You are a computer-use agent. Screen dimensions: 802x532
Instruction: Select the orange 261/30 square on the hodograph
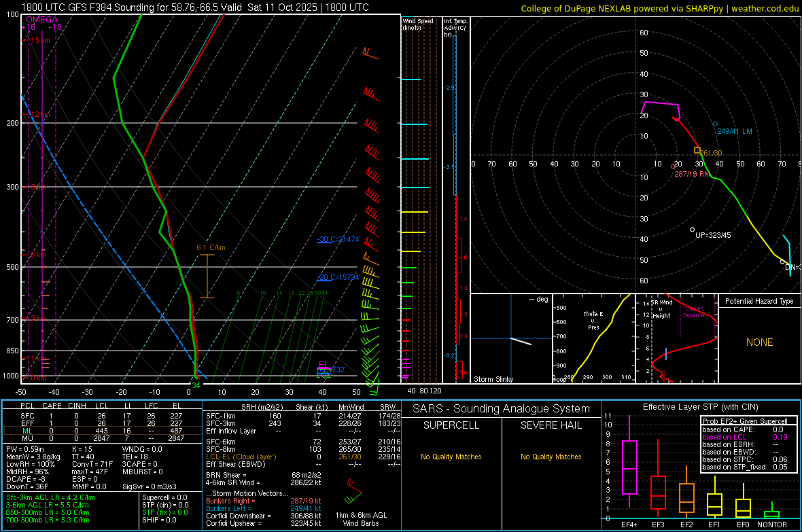coord(697,150)
